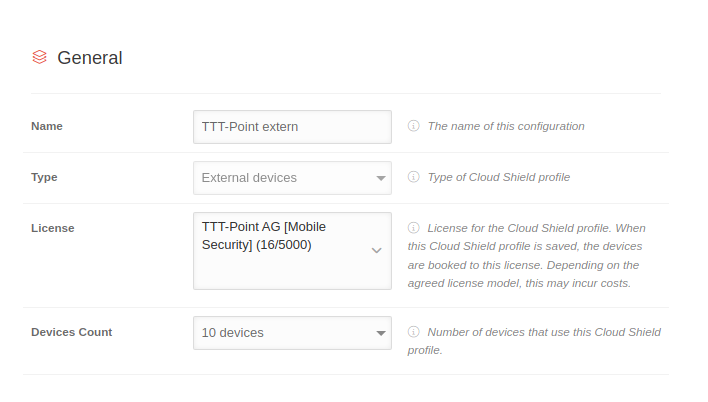This screenshot has width=708, height=402.
Task: Click the '10 devices' selected value
Action: 233,333
